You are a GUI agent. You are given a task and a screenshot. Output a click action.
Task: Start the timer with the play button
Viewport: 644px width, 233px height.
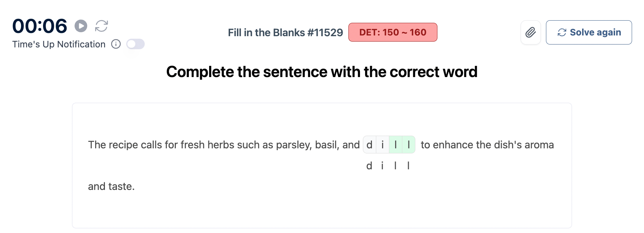tap(81, 26)
